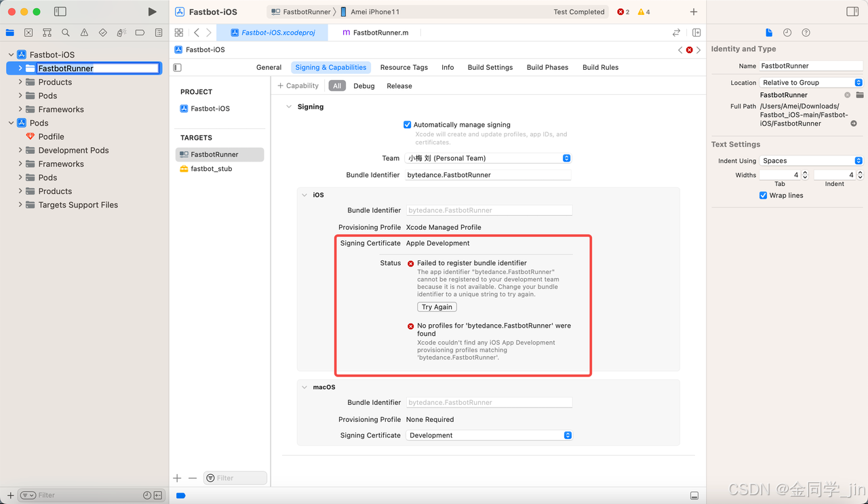This screenshot has width=868, height=504.
Task: Click the yellow warning count indicator
Action: tap(644, 12)
